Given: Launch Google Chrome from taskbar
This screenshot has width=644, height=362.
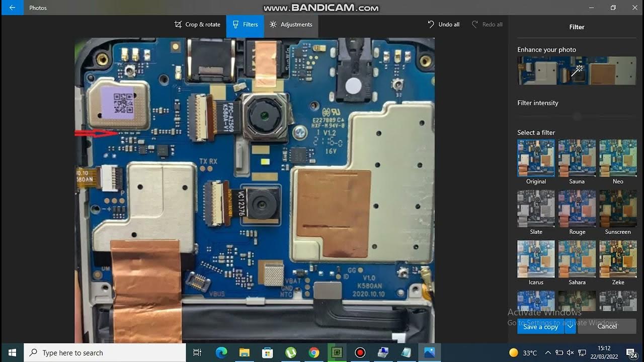Looking at the screenshot, I should click(314, 353).
